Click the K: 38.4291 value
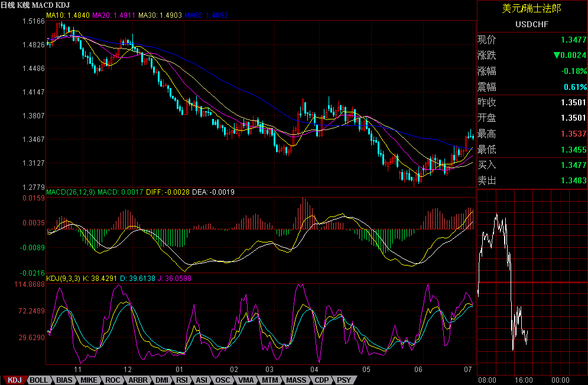The image size is (588, 385). tap(99, 279)
